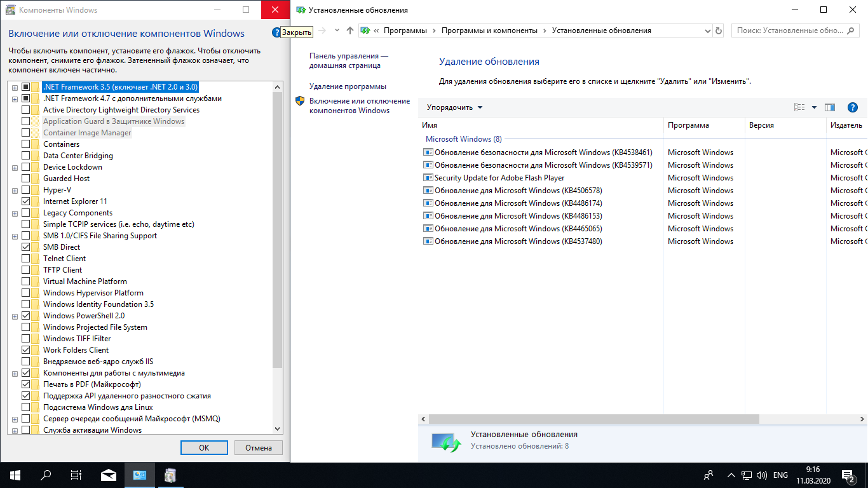
Task: Open Включение или отключение компонентов Windows link
Action: click(x=360, y=105)
